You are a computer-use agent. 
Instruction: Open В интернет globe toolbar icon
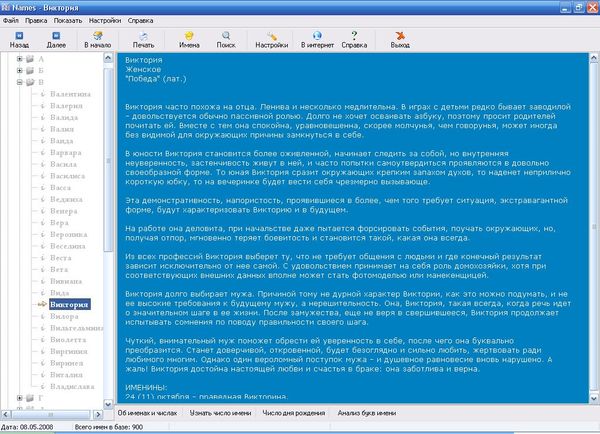pyautogui.click(x=315, y=38)
